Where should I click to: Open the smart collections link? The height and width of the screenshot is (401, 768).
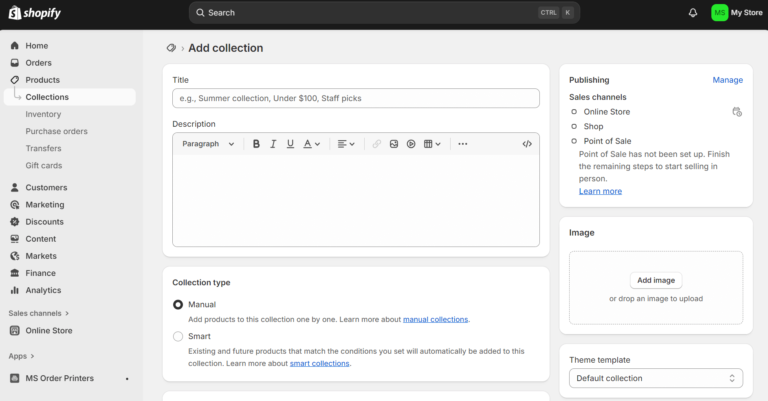coord(319,363)
